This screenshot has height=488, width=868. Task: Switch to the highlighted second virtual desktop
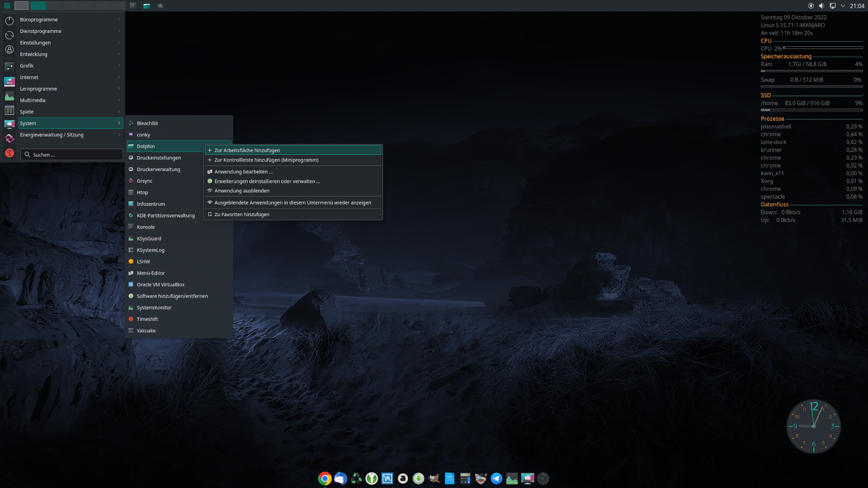38,6
